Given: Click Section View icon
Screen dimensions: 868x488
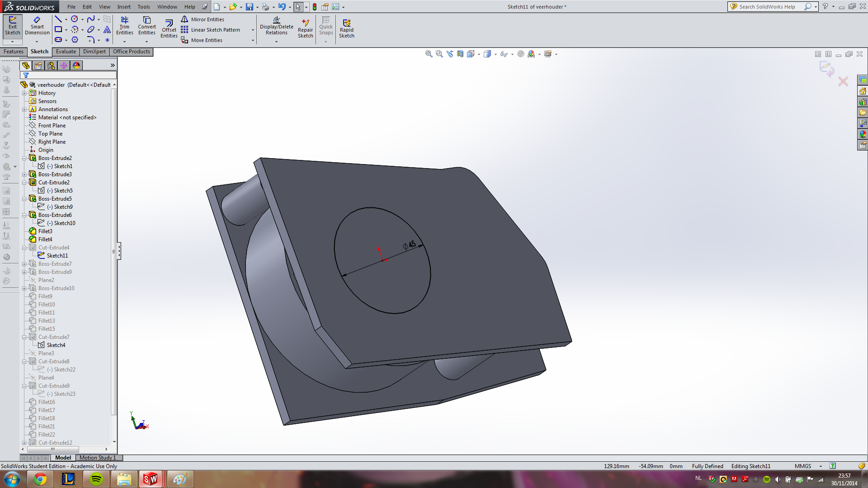Looking at the screenshot, I should [460, 54].
